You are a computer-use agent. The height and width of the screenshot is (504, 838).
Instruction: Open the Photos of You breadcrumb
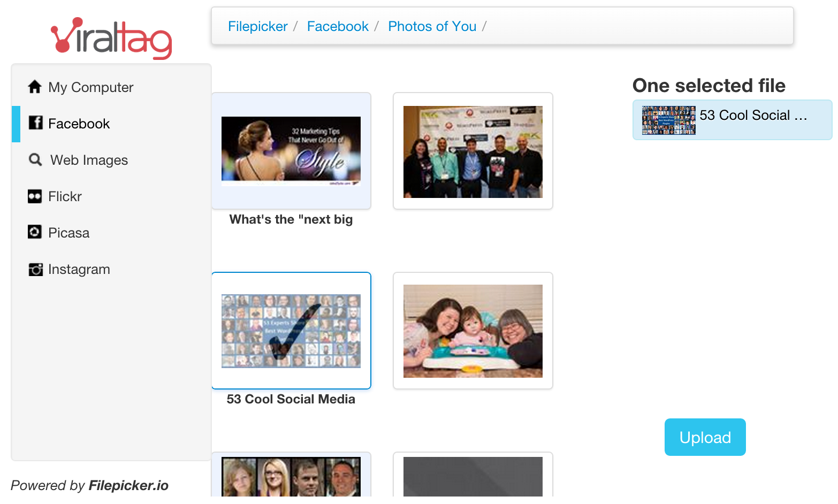432,26
